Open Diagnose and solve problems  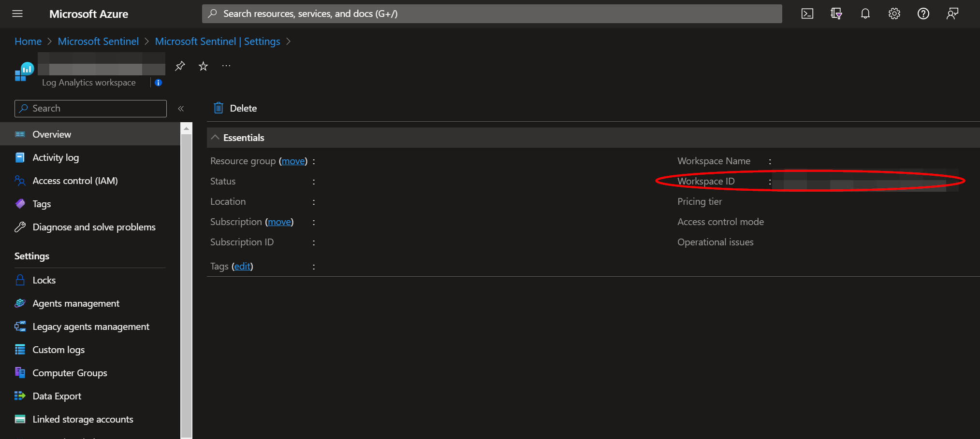tap(90, 227)
